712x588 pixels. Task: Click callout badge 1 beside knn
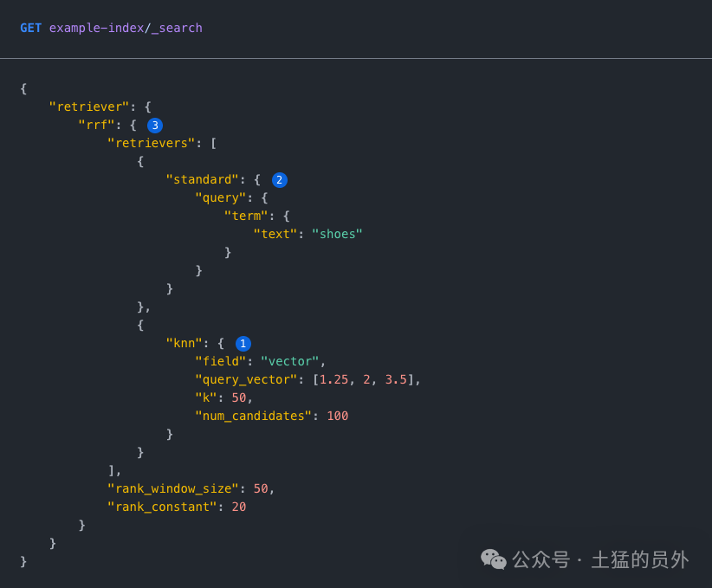pos(243,344)
